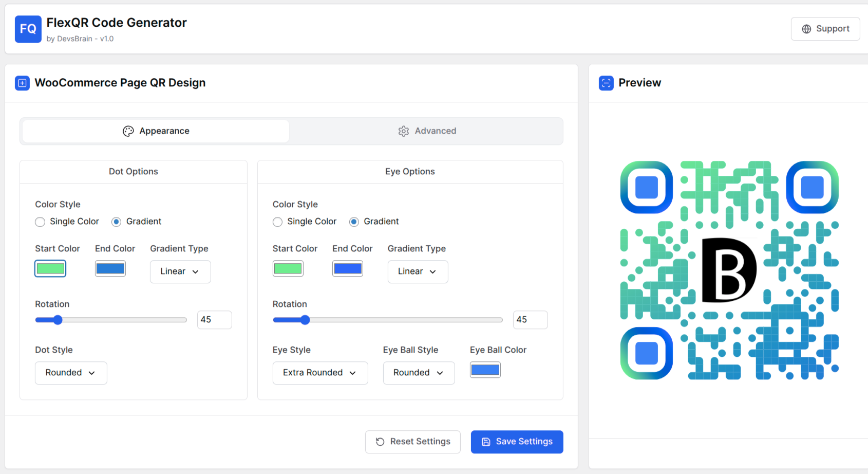Click the WooCommerce Page QR Design header icon
The height and width of the screenshot is (474, 868).
click(x=22, y=83)
